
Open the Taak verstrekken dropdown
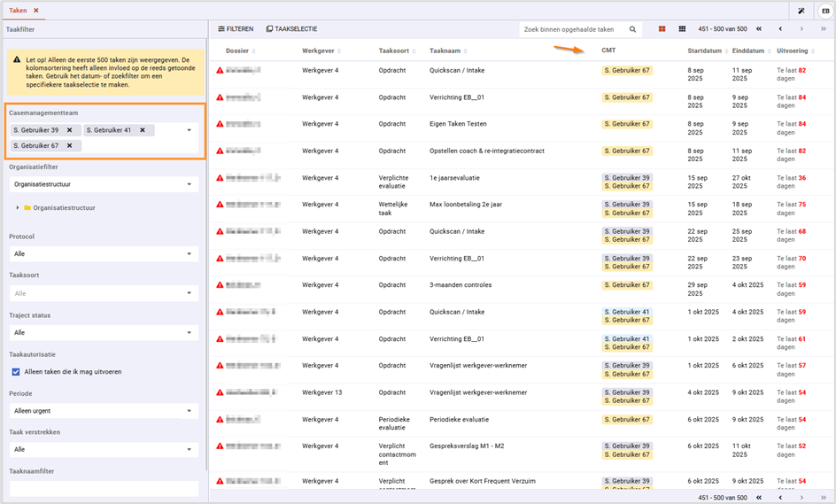(104, 450)
